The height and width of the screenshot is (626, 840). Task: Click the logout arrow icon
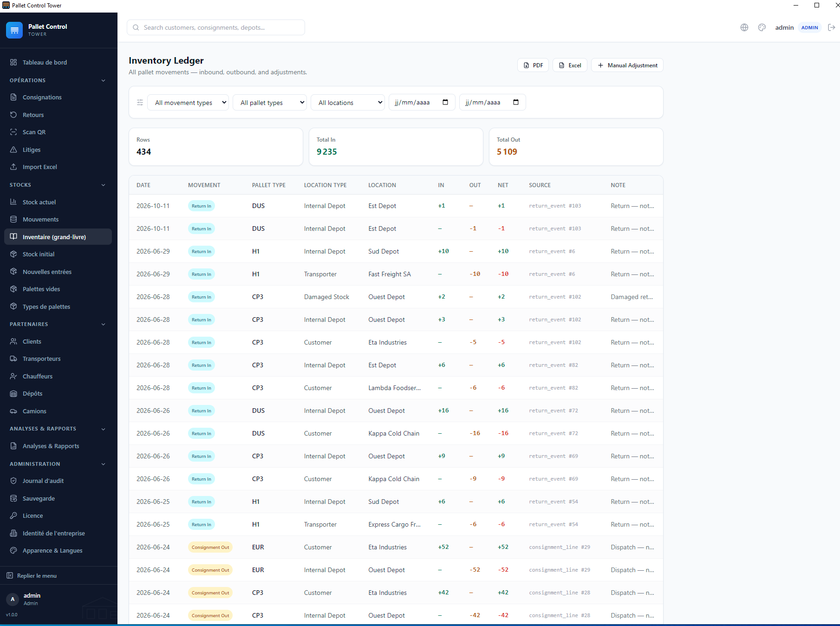tap(832, 27)
